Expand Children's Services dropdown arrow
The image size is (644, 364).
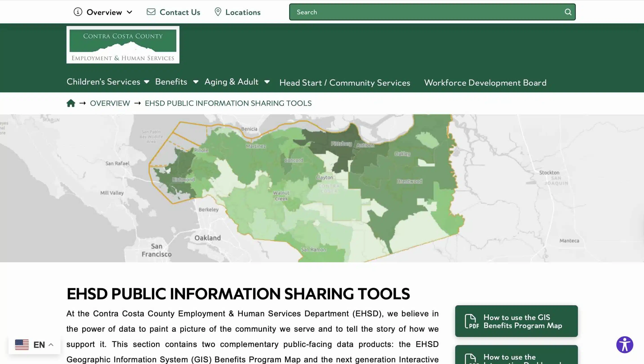click(147, 82)
